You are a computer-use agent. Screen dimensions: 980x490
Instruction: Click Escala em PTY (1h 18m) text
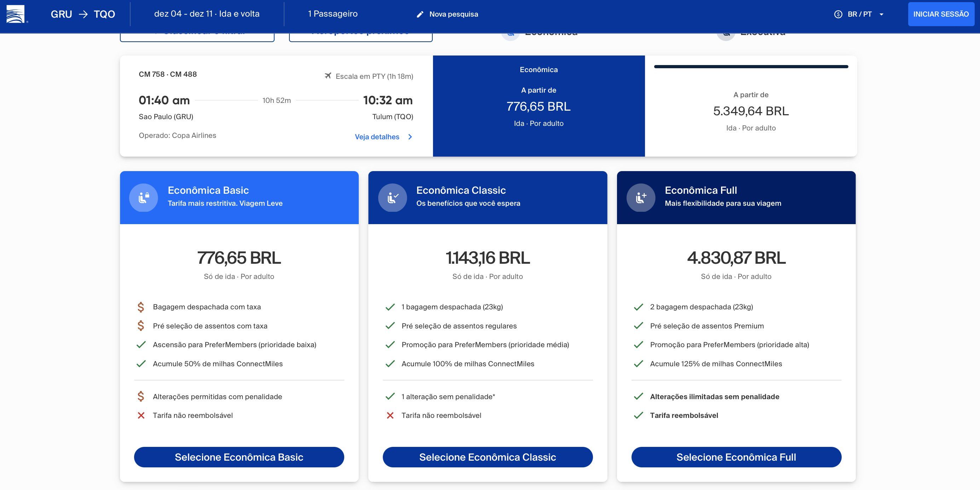click(x=374, y=76)
